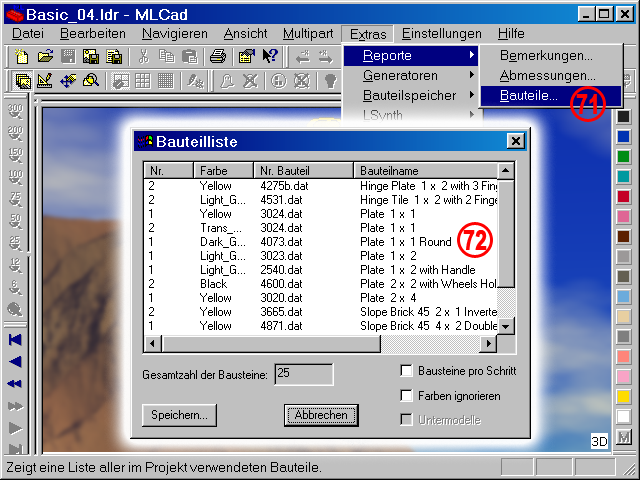Click the list horizontal scroll-left arrow

coord(153,344)
